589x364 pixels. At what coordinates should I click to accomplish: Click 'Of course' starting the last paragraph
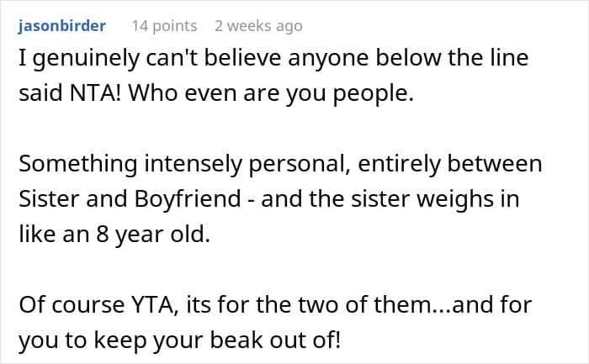72,304
